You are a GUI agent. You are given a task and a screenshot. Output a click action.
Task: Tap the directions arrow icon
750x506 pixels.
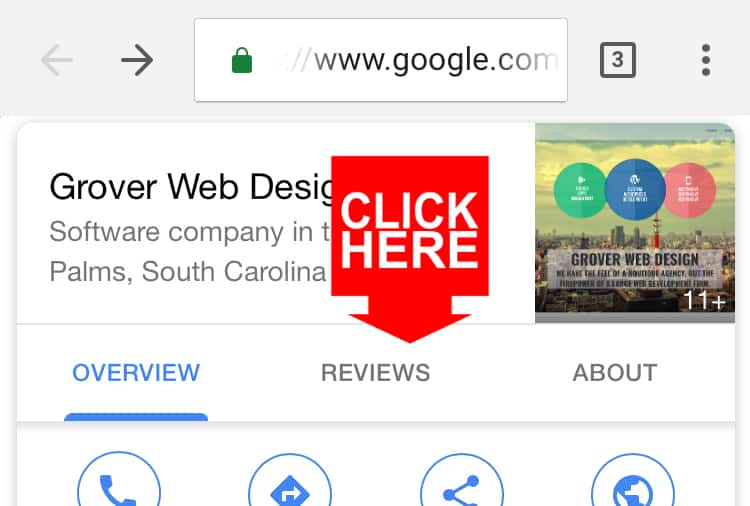click(x=290, y=479)
